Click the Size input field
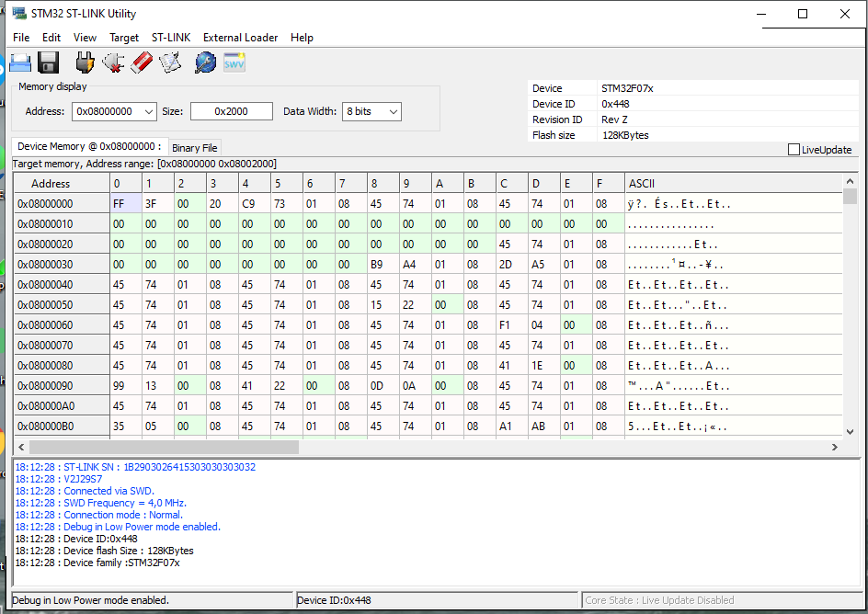868x614 pixels. click(232, 111)
